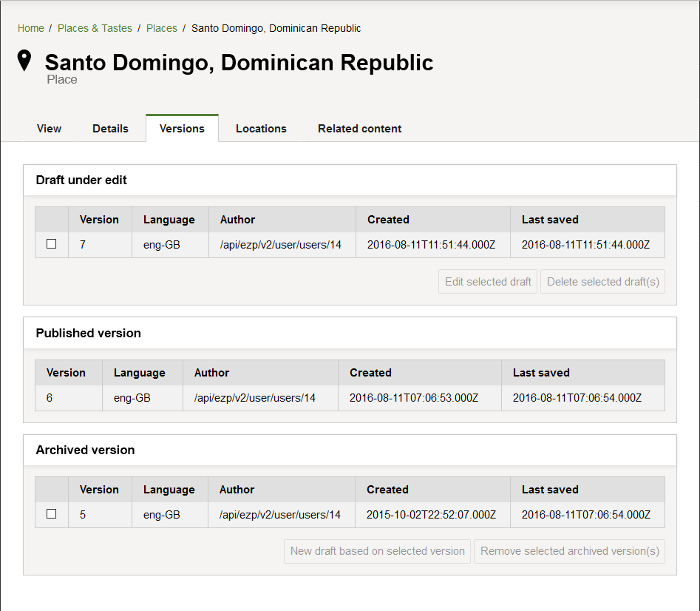Click Edit selected draft button
Image resolution: width=700 pixels, height=611 pixels.
[488, 282]
